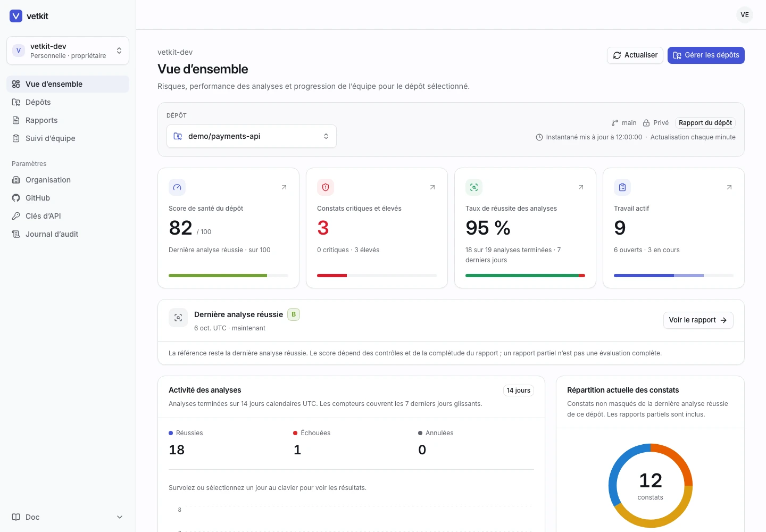Click the Travail actif progress bar
Viewport: 766px width, 532px height.
point(673,276)
